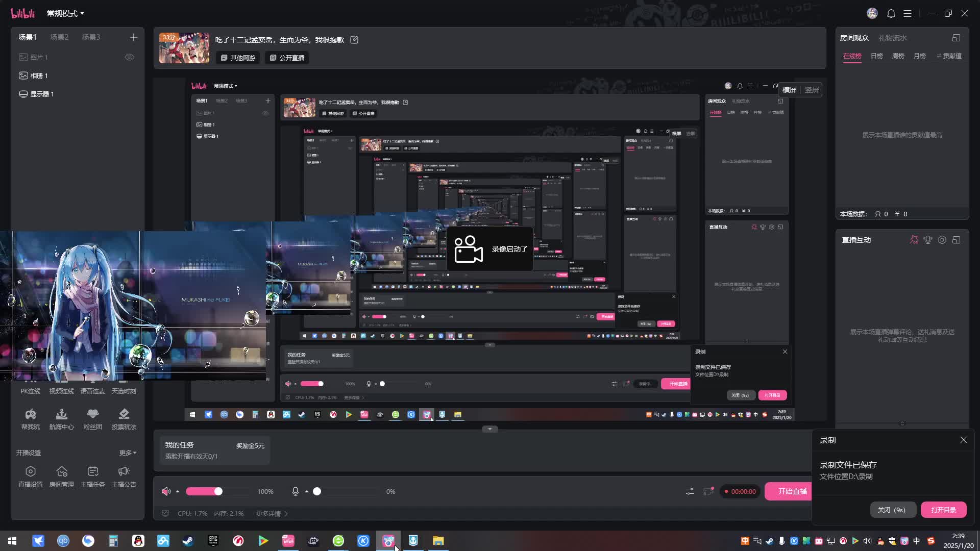Click the user avatar in title bar
Image resolution: width=980 pixels, height=551 pixels.
(x=872, y=14)
